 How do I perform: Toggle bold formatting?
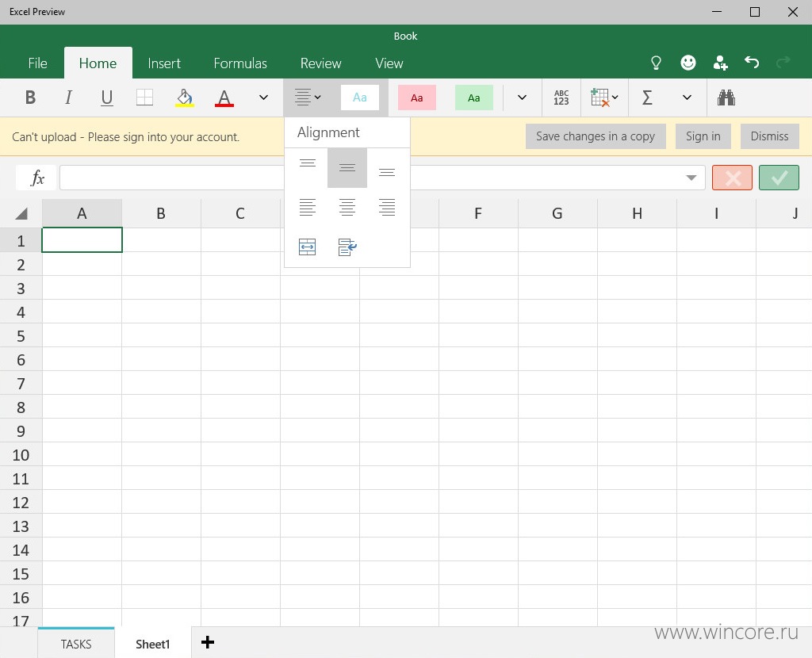[x=31, y=98]
